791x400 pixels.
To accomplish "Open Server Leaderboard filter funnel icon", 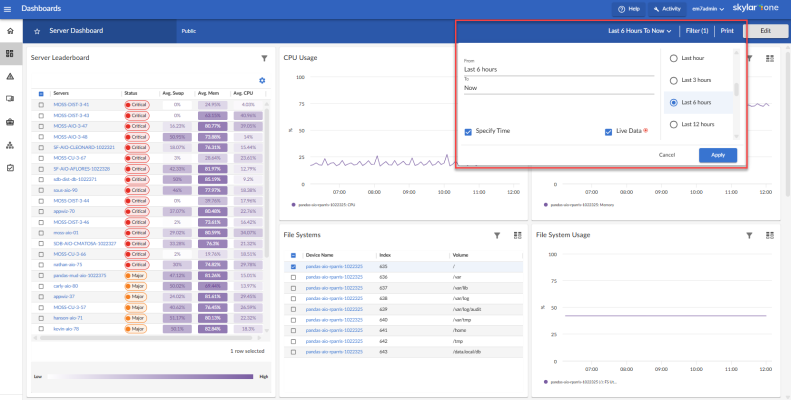I will point(264,59).
